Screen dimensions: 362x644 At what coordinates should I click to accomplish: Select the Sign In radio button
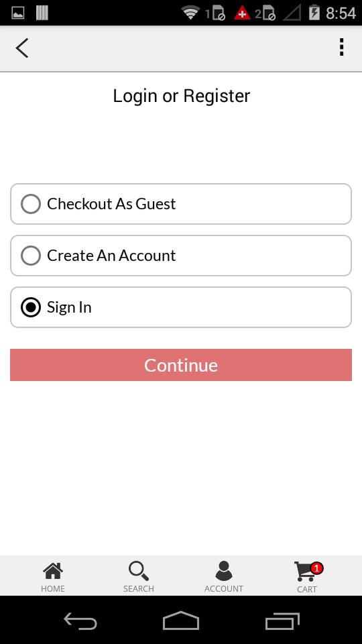point(31,307)
